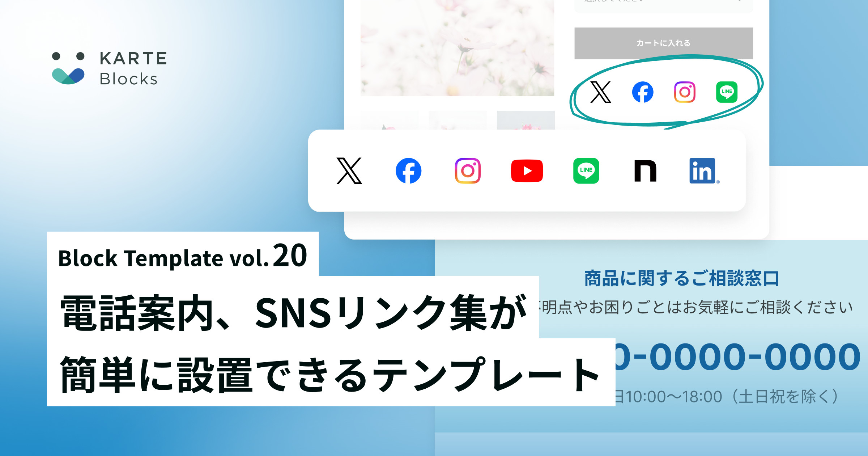This screenshot has height=456, width=868.
Task: Click the X icon in the large SNS bar
Action: coord(349,171)
